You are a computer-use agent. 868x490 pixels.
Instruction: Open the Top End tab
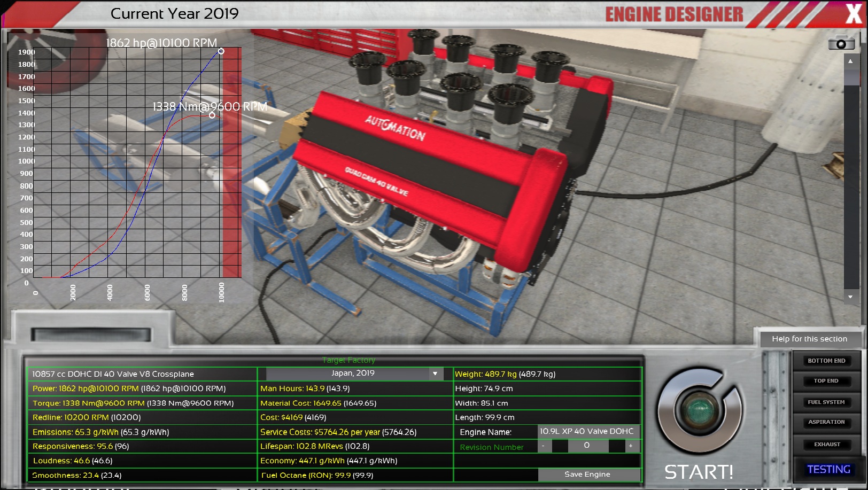coord(826,381)
